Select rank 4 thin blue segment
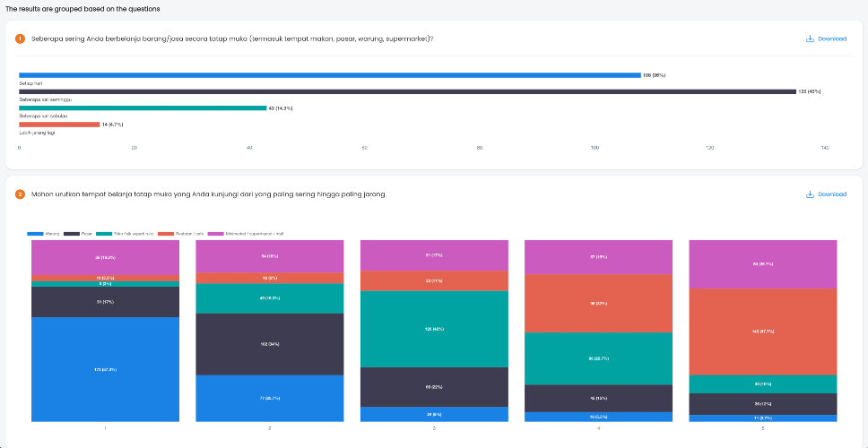This screenshot has height=448, width=868. (x=598, y=417)
